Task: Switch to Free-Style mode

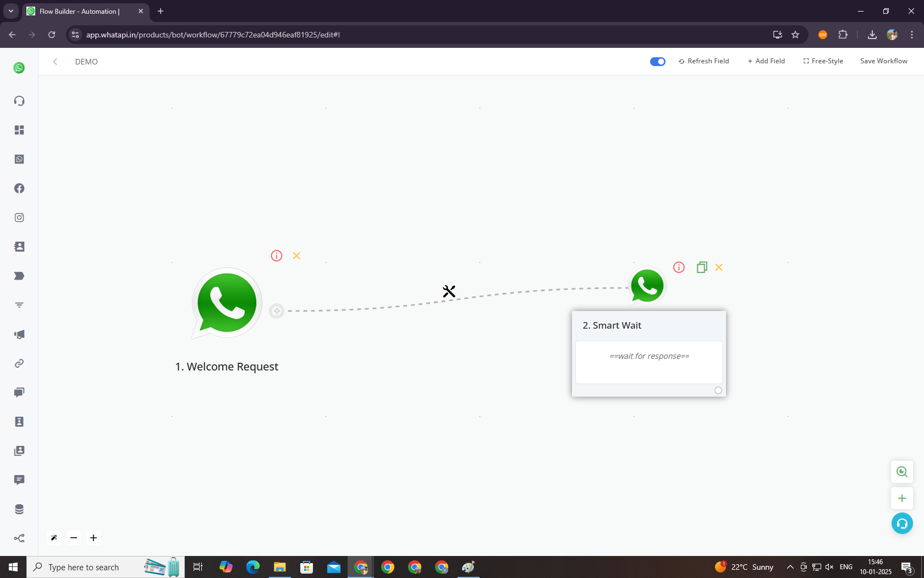Action: 823,61
